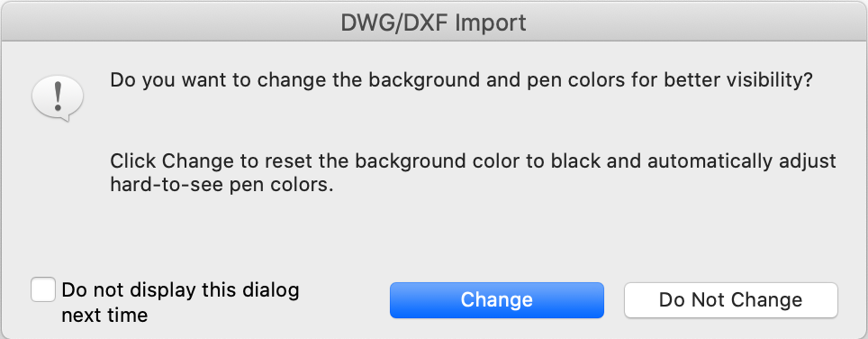Click the 'hard-to-see pen colors' text line
Viewport: 868px width, 339px height.
(222, 186)
